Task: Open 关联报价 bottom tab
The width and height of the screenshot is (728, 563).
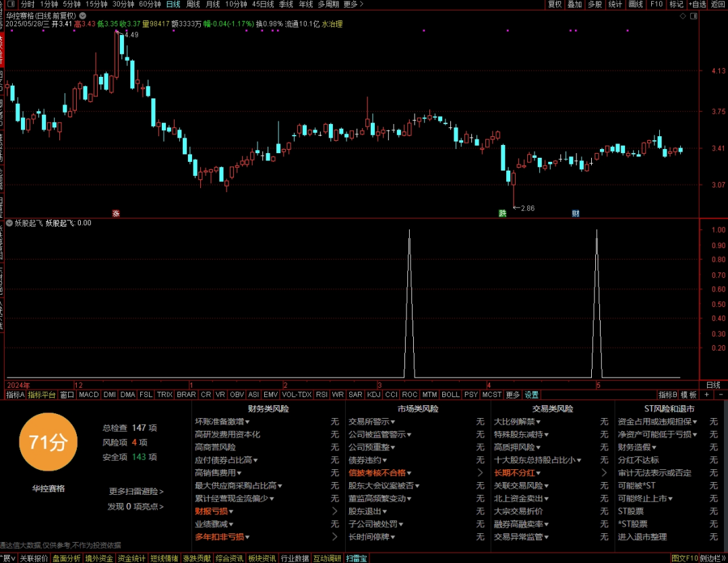Action: pos(34,558)
